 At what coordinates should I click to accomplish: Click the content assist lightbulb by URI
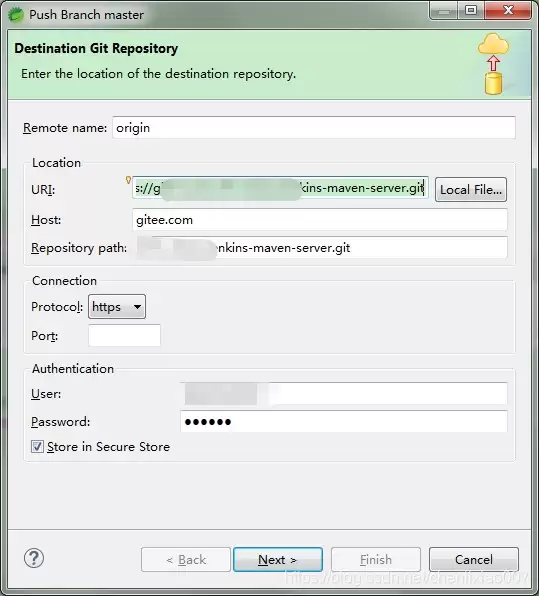pos(128,180)
